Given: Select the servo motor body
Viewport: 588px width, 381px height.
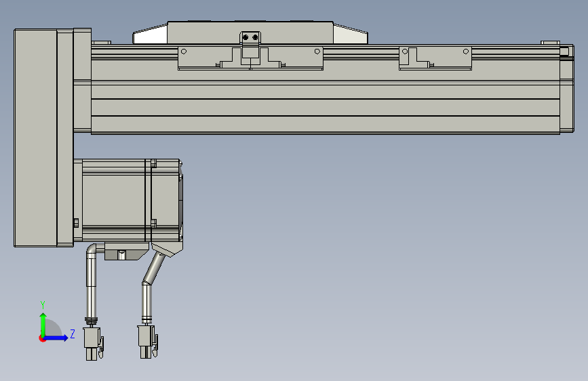Looking at the screenshot, I should tap(114, 201).
